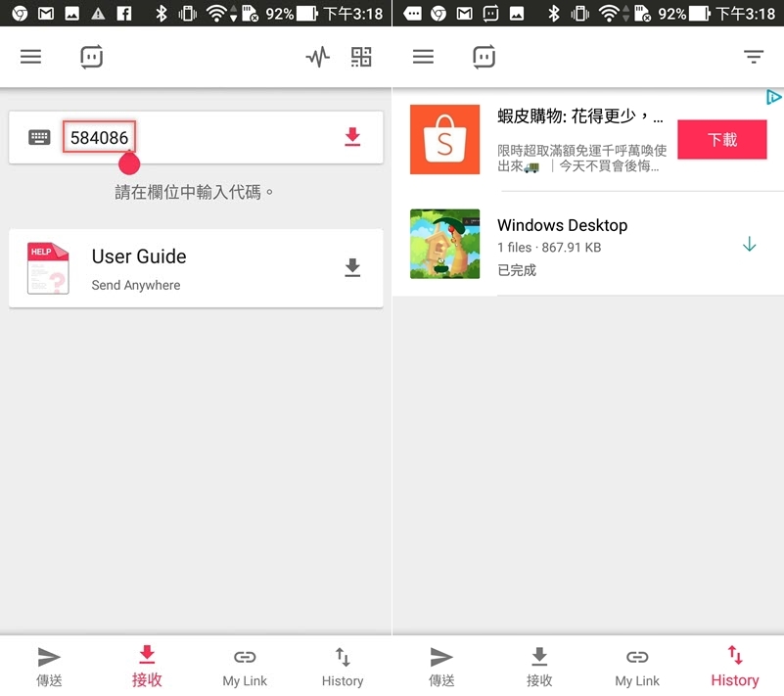The height and width of the screenshot is (696, 784).
Task: Open 蝦皮購物 ad headline
Action: [x=580, y=116]
